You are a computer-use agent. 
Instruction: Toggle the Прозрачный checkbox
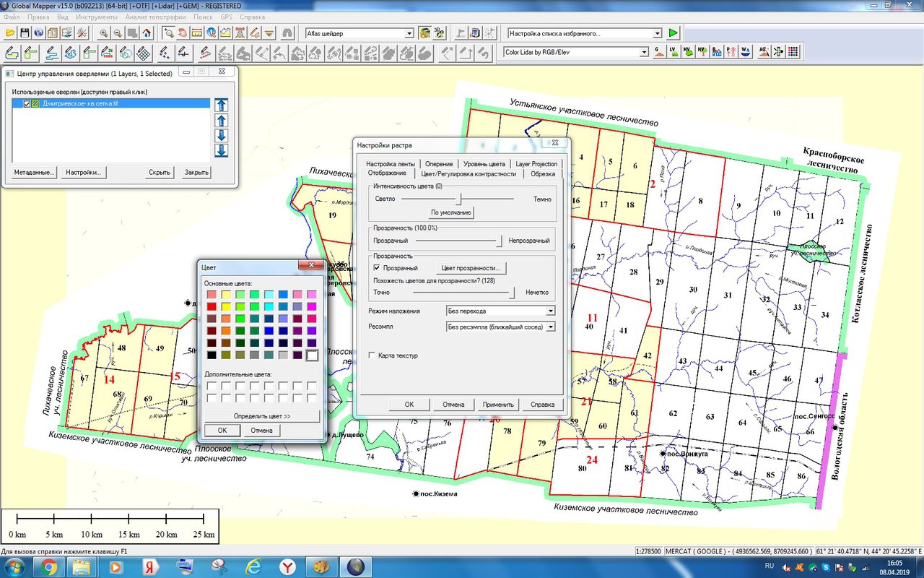(x=377, y=268)
